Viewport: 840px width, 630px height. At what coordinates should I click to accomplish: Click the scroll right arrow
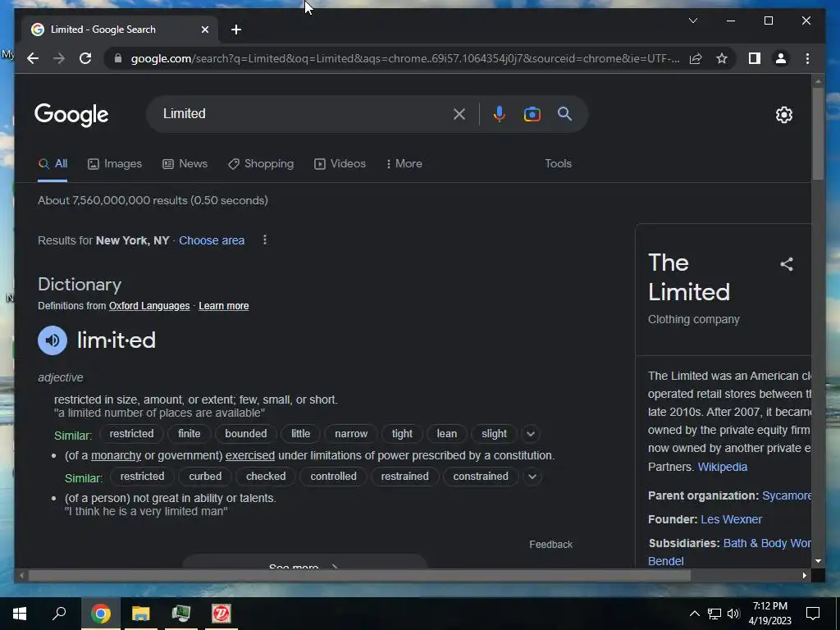tap(804, 576)
